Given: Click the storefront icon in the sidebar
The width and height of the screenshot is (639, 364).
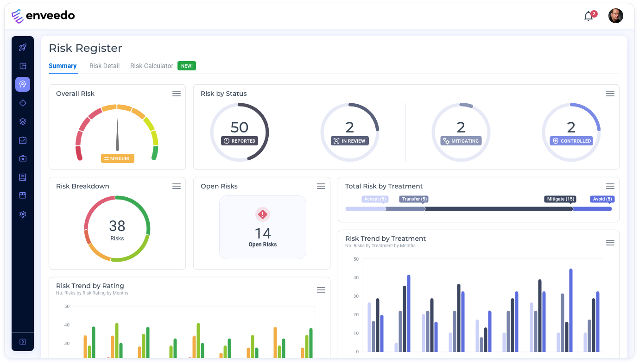Looking at the screenshot, I should 22,195.
